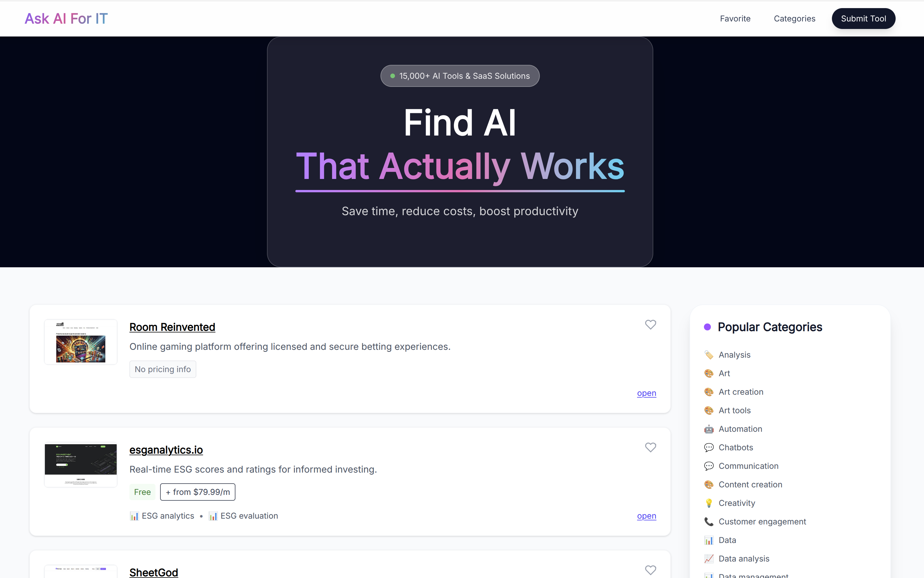
Task: Click the Ask AI For IT logo
Action: point(66,18)
